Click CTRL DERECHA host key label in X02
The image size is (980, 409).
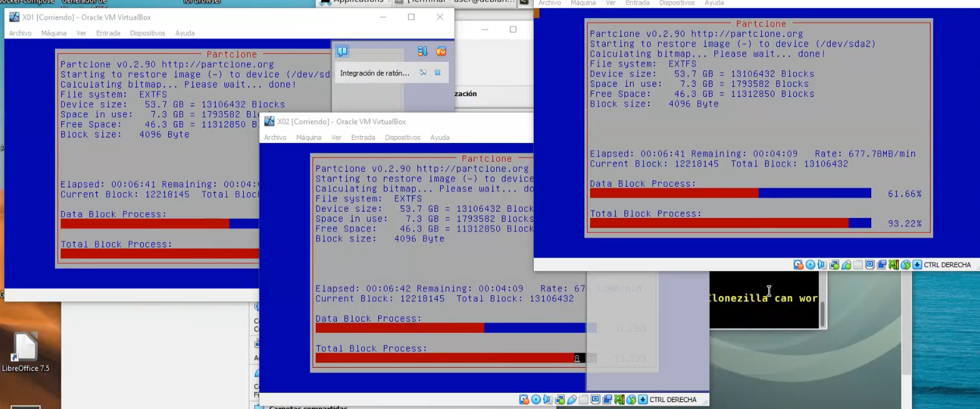click(x=672, y=400)
